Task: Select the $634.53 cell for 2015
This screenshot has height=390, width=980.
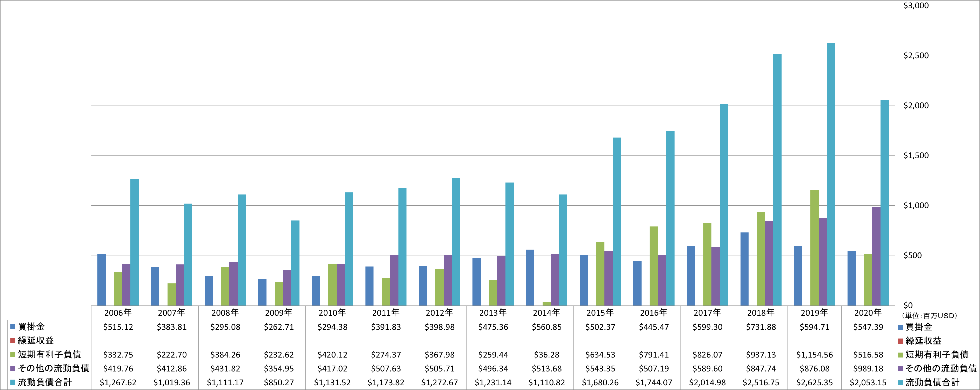Action: pos(600,355)
